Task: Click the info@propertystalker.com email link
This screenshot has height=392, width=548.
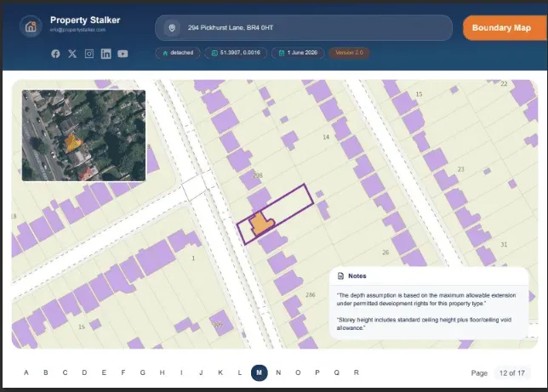Action: (77, 30)
